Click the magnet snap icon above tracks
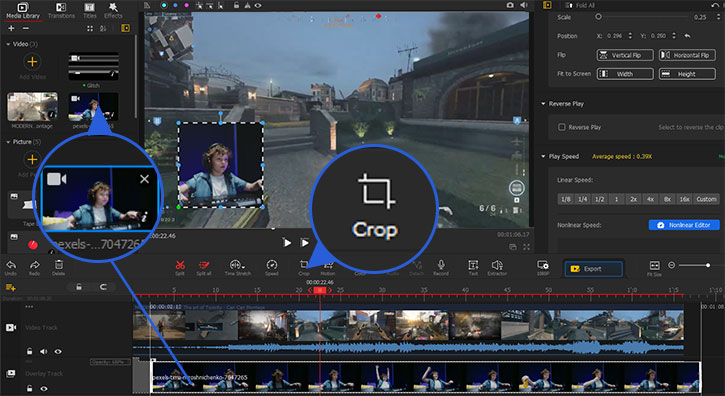 [x=103, y=287]
